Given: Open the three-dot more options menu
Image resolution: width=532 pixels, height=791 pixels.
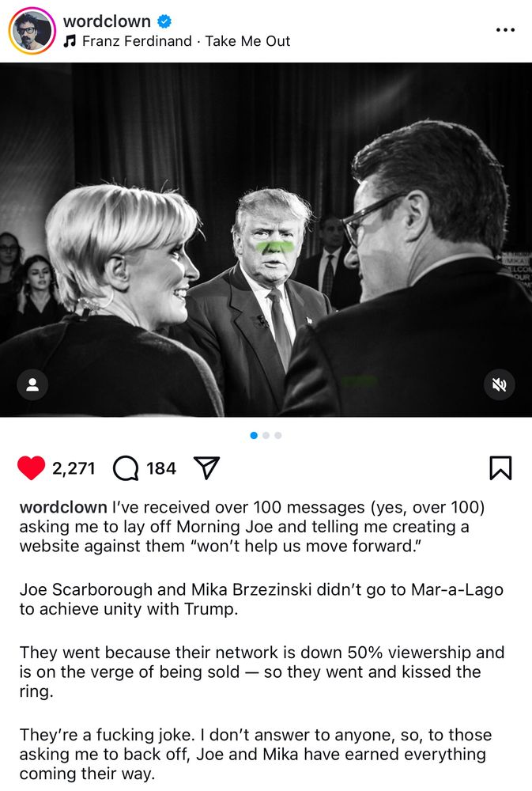Looking at the screenshot, I should [505, 30].
